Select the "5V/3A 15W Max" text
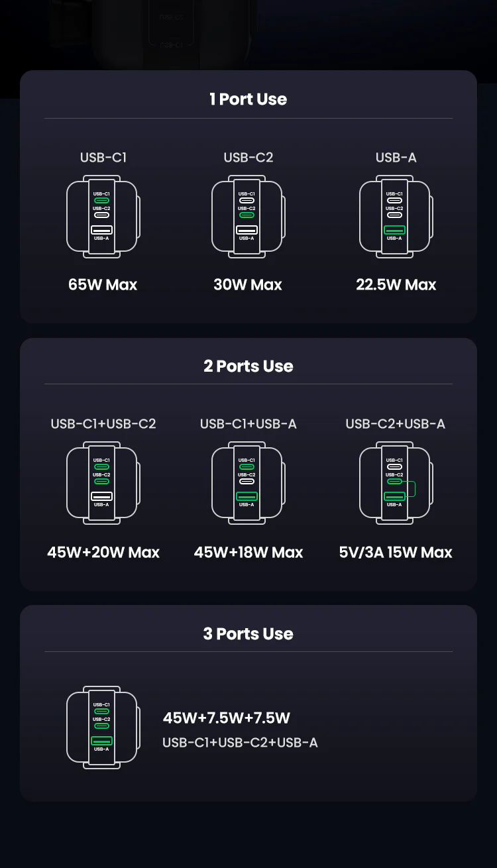The image size is (497, 868). pyautogui.click(x=396, y=553)
